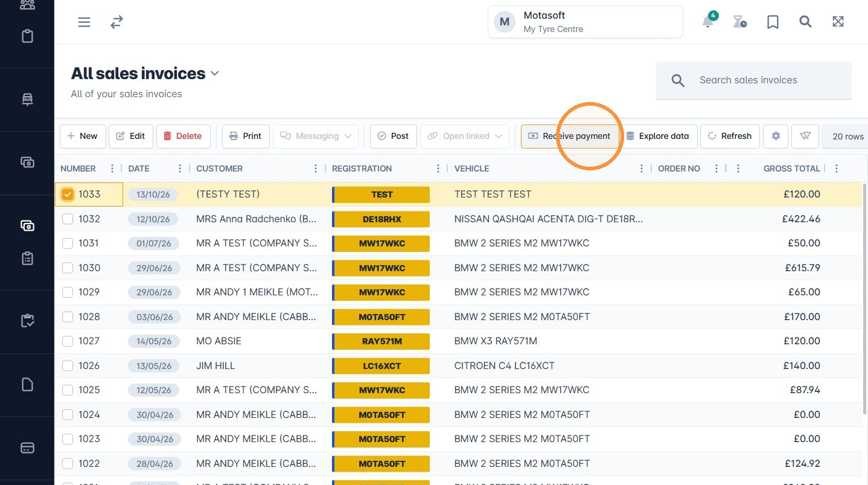Open the hamburger navigation menu
Image resolution: width=868 pixels, height=485 pixels.
(84, 22)
